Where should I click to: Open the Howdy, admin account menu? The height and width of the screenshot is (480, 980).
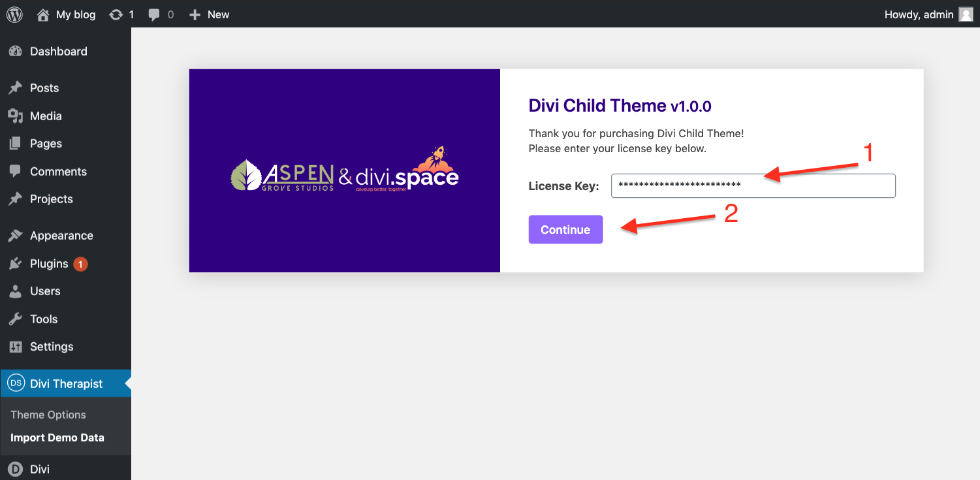pos(919,14)
